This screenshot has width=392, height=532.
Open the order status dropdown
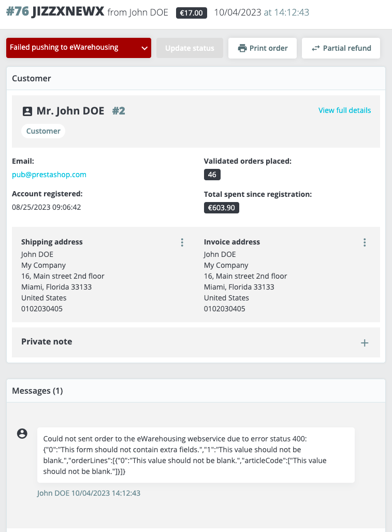(x=79, y=48)
